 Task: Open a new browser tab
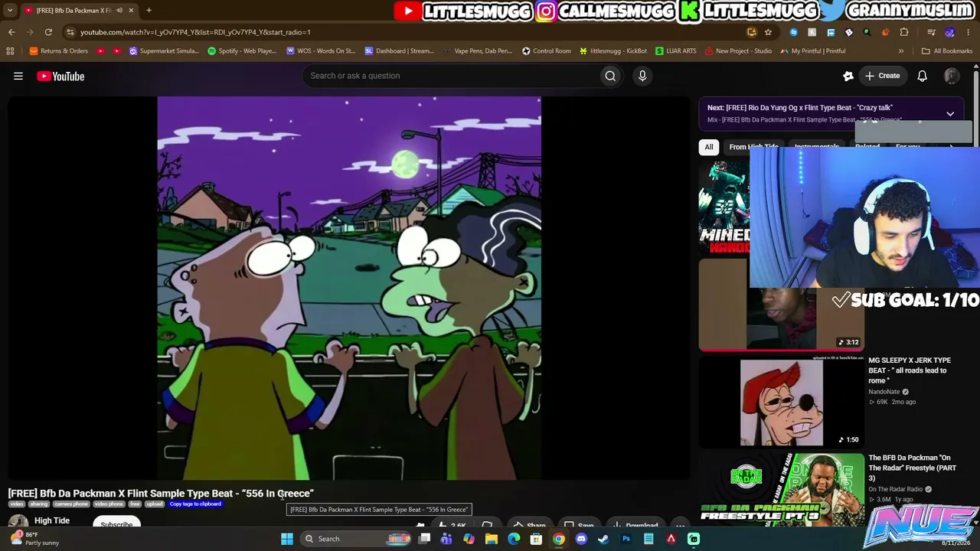click(x=149, y=10)
